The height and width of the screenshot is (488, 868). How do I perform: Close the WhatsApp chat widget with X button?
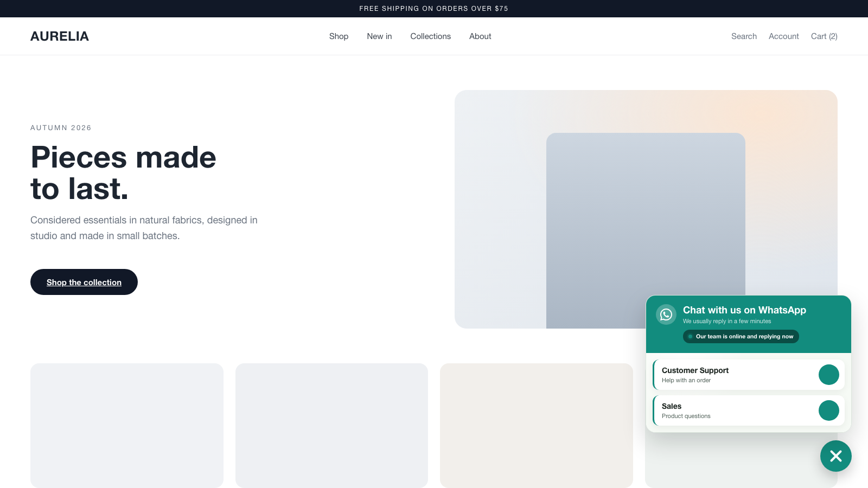(x=836, y=456)
